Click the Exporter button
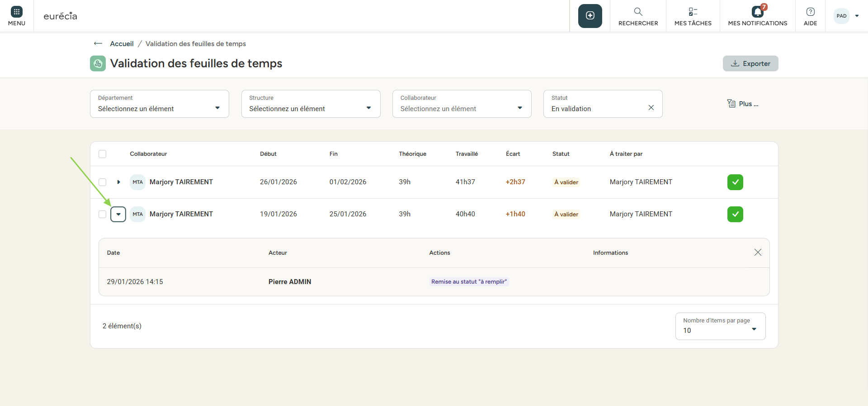The width and height of the screenshot is (868, 406). 750,64
